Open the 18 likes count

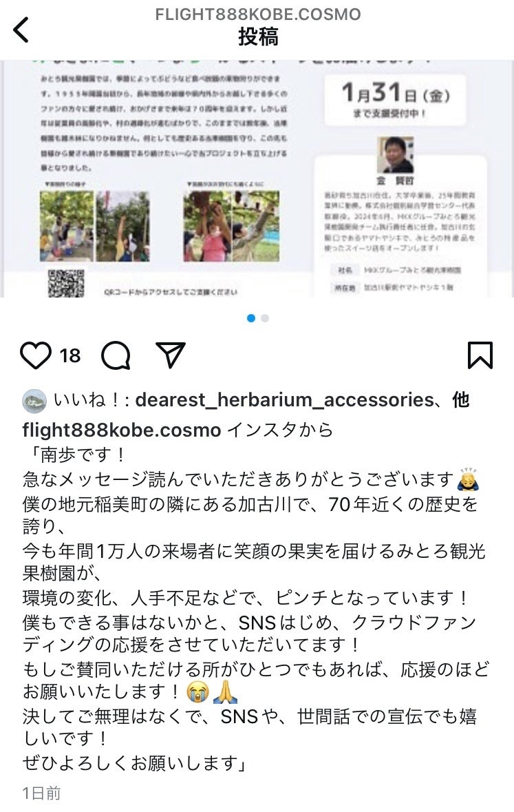70,356
